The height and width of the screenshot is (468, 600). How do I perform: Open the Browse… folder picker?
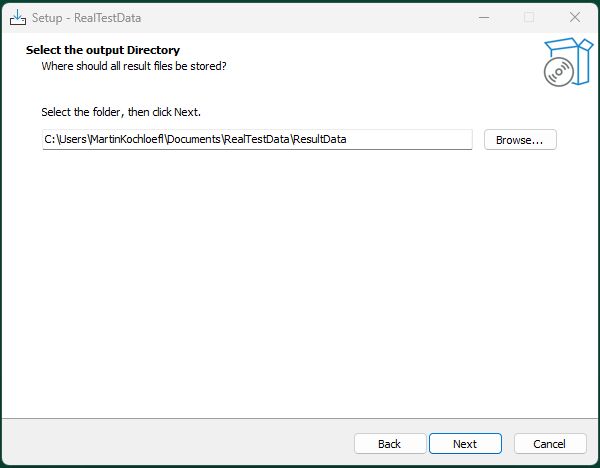pos(520,140)
